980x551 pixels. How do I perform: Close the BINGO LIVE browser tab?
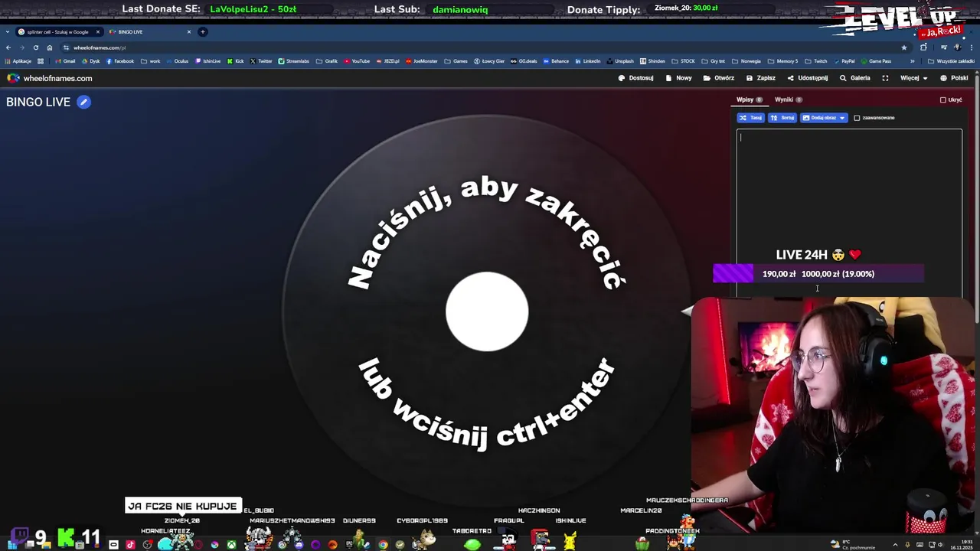[x=189, y=31]
